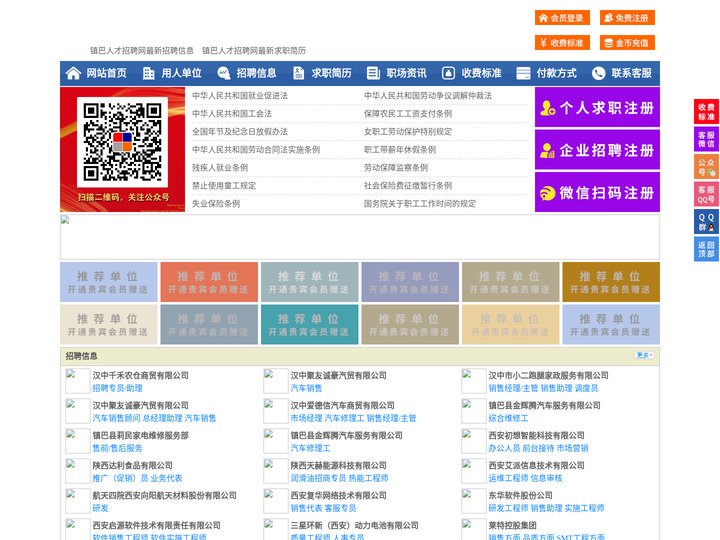Open link 职工带薪年休假条例
Screen dimensions: 720x540
pos(400,150)
